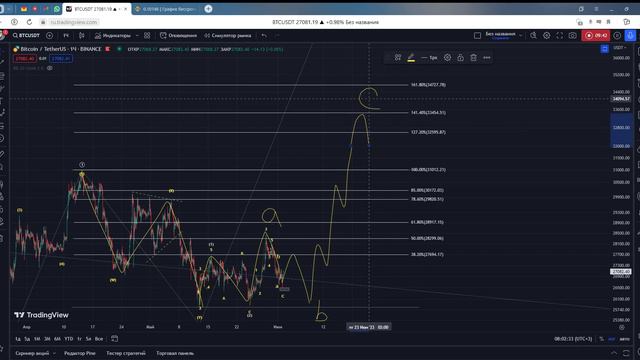The width and height of the screenshot is (640, 360).
Task: Click the Fibonacci 161.80% level label
Action: [428, 85]
